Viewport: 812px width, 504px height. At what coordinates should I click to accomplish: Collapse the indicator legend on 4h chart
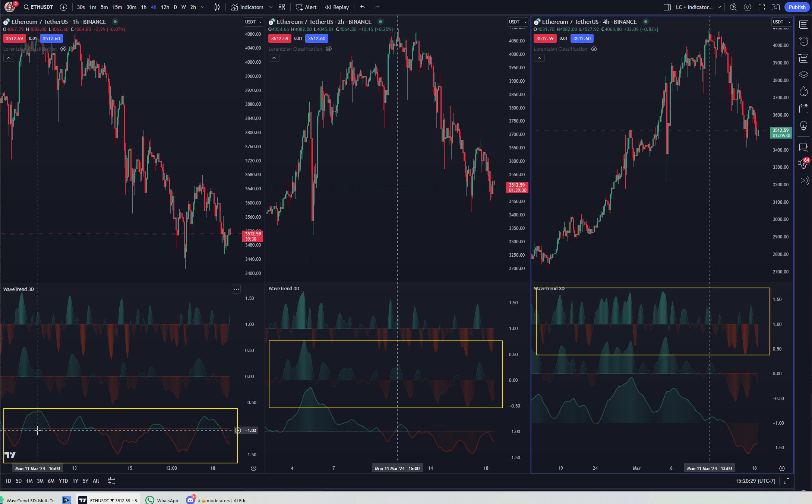point(539,58)
